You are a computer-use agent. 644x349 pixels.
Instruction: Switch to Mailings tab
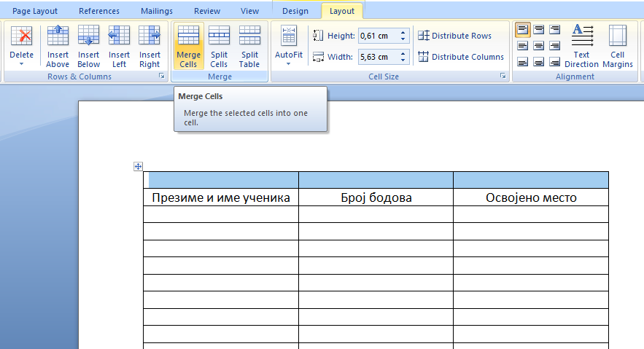point(157,11)
